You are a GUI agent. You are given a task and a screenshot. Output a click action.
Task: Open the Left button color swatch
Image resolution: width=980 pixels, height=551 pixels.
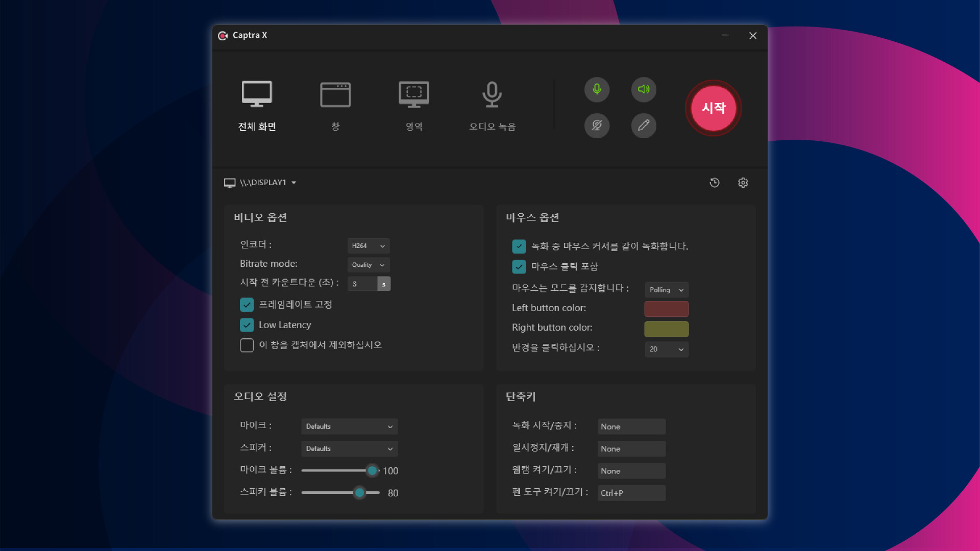point(667,309)
